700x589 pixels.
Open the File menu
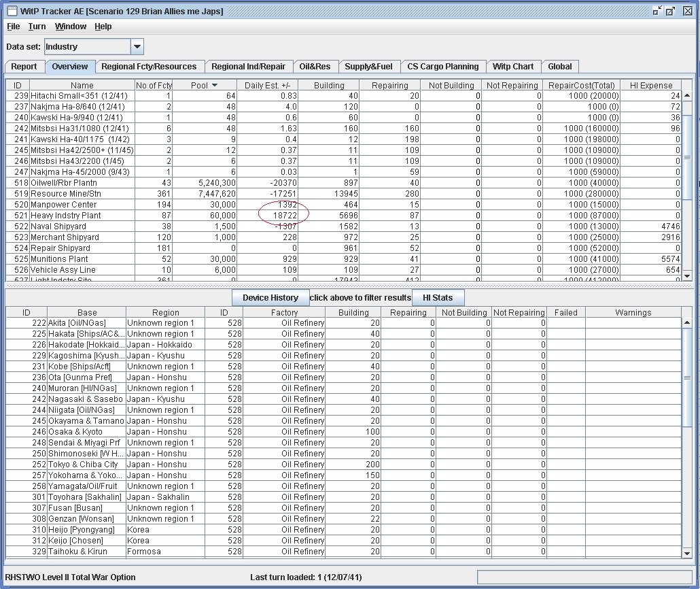click(x=13, y=27)
